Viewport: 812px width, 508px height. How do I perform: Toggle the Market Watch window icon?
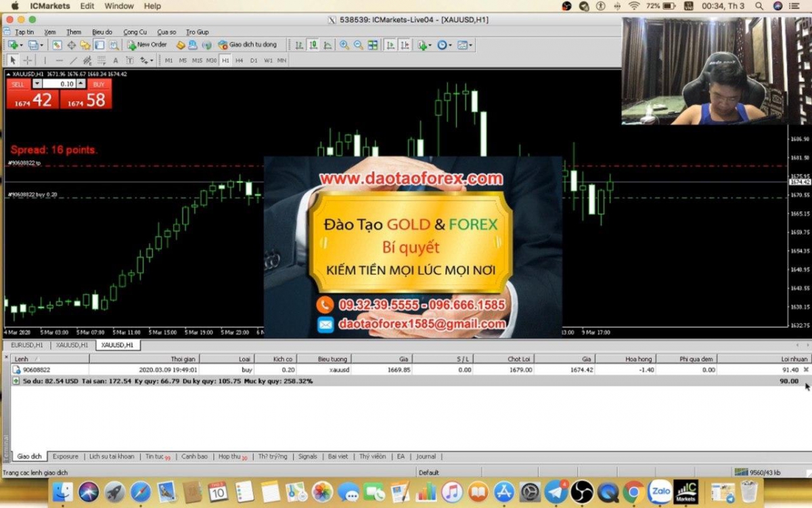[57, 45]
